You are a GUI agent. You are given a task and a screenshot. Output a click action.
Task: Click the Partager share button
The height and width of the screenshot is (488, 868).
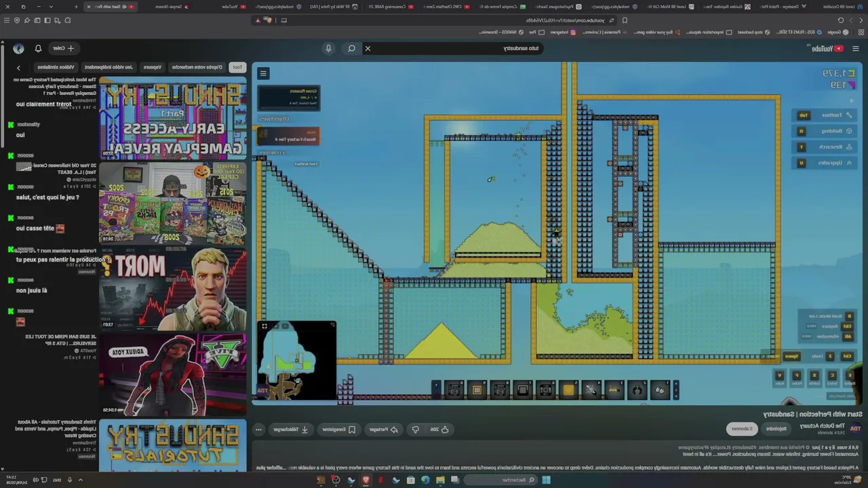[384, 429]
